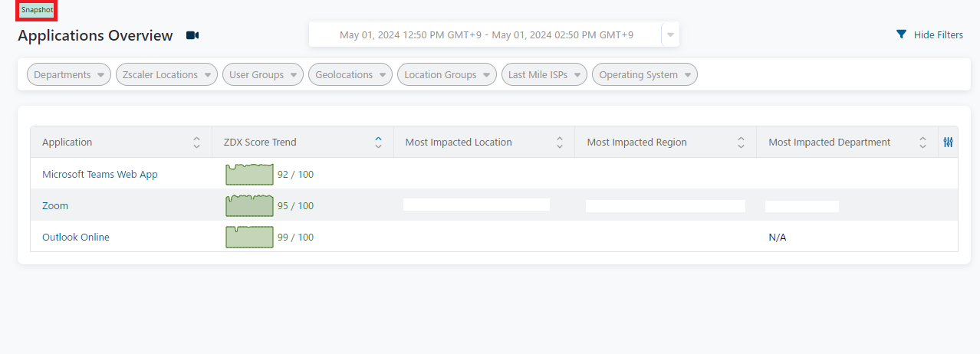Screen dimensions: 980x354
Task: Open the Operating System filter dropdown
Action: 645,74
